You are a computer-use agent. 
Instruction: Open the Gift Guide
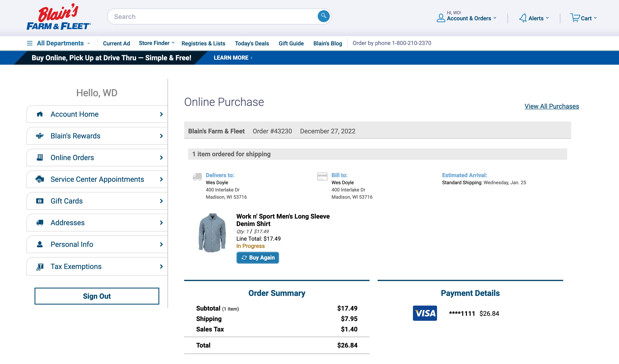291,43
